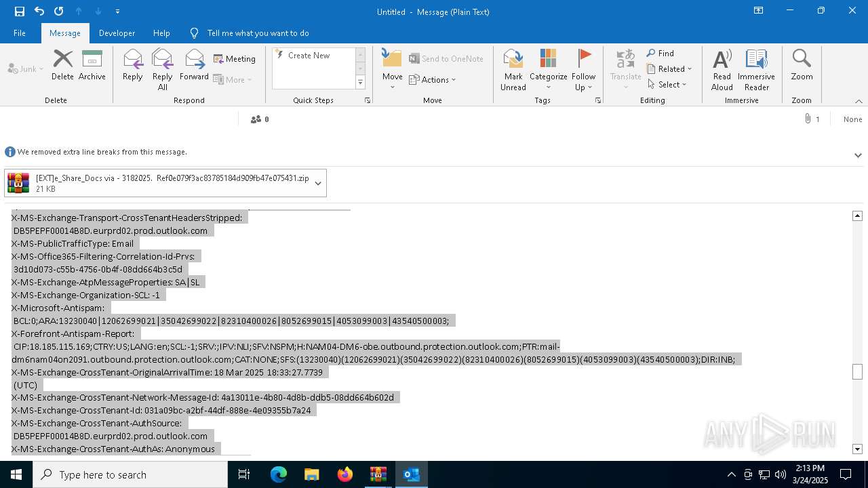Click the removed line breaks info bar
The image size is (868, 488).
pos(434,152)
